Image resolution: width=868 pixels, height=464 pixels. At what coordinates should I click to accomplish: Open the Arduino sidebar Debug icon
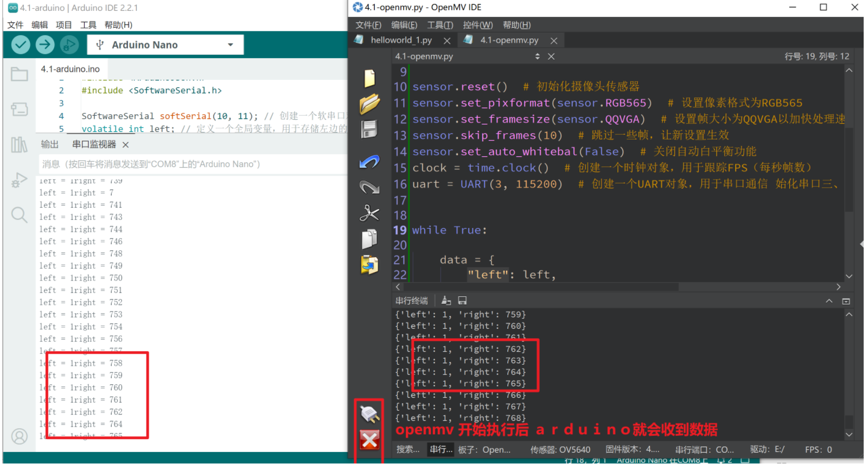pos(20,180)
